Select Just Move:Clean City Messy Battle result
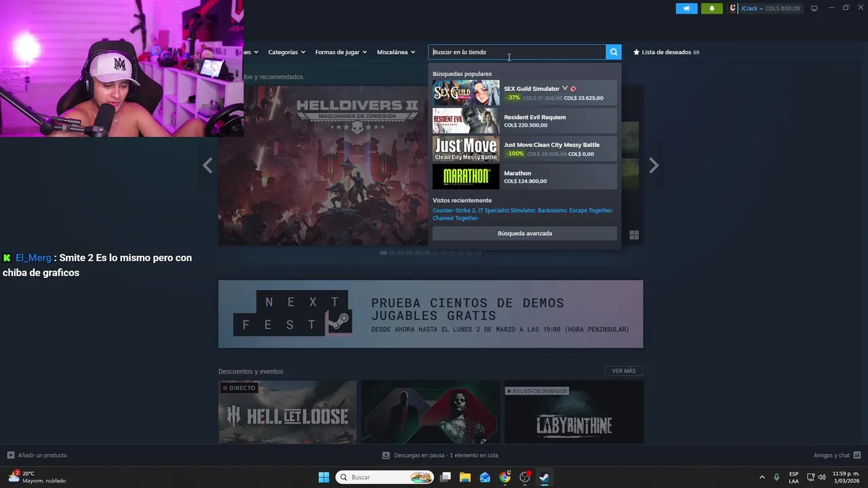Screen dimensions: 868x488 click(x=525, y=149)
